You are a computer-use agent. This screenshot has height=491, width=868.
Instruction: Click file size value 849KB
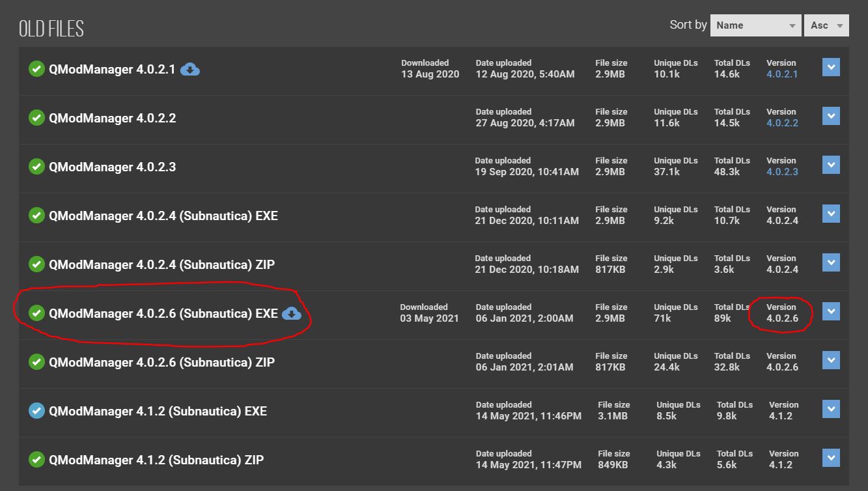(x=613, y=465)
